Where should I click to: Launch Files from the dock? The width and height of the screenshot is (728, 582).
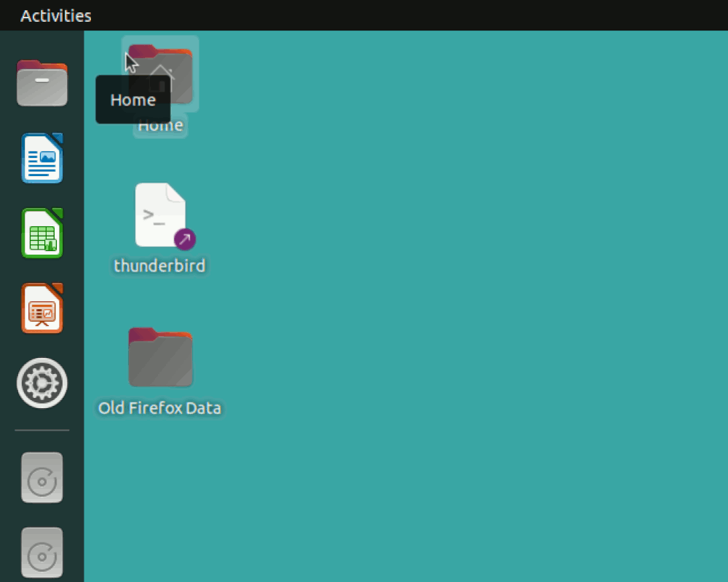pyautogui.click(x=41, y=83)
